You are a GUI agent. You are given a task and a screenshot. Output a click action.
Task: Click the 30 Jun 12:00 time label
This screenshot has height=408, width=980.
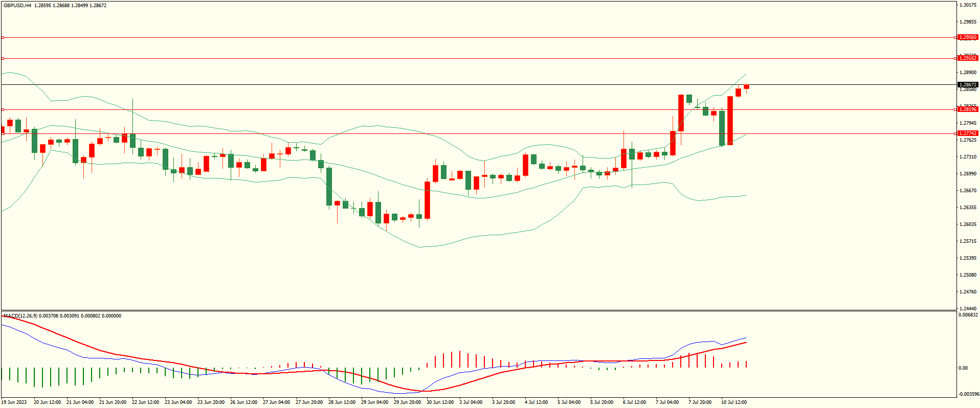point(440,402)
